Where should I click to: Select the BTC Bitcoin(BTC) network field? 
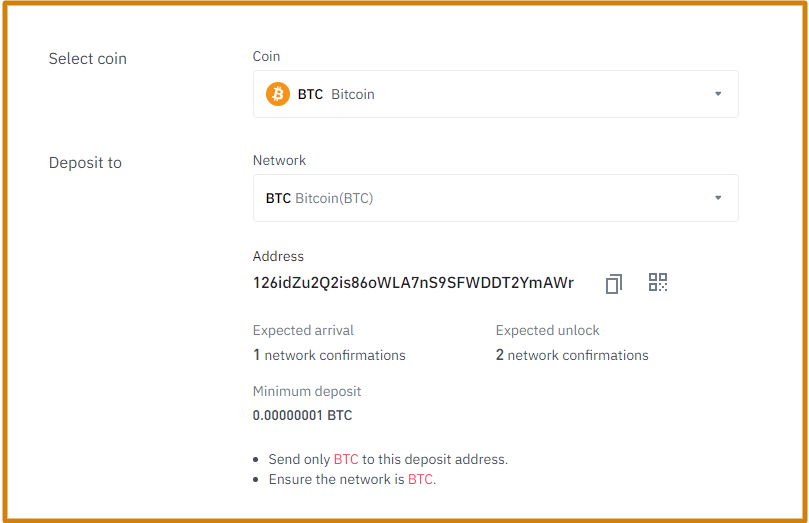click(x=495, y=198)
